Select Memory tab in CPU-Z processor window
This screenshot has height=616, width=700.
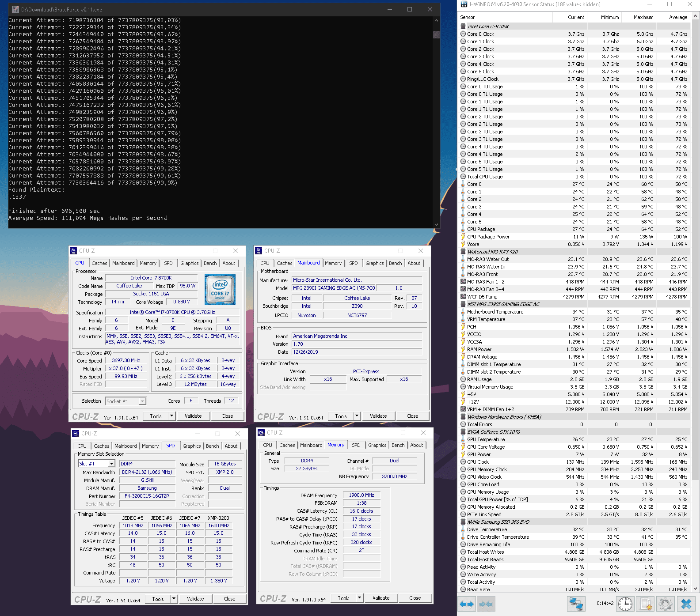pyautogui.click(x=148, y=263)
